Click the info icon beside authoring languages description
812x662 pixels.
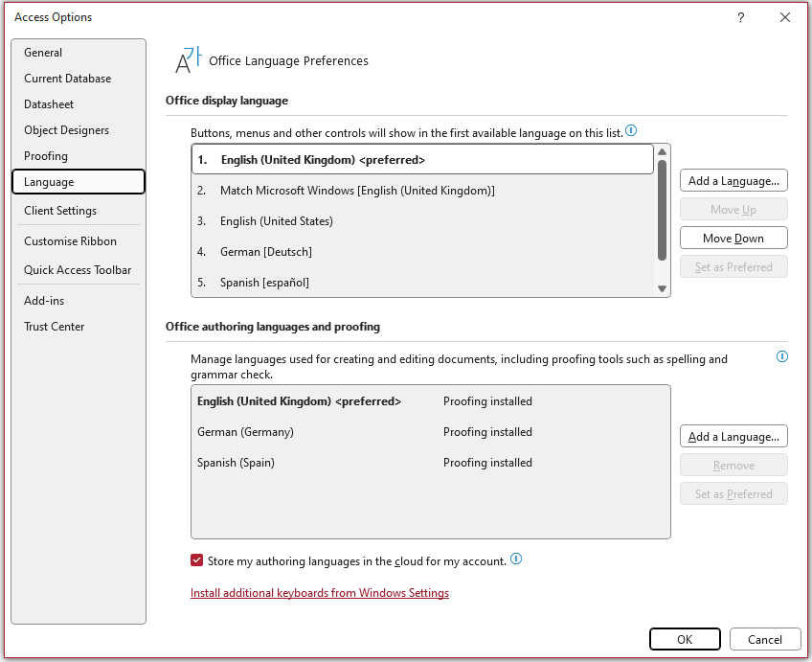[781, 356]
